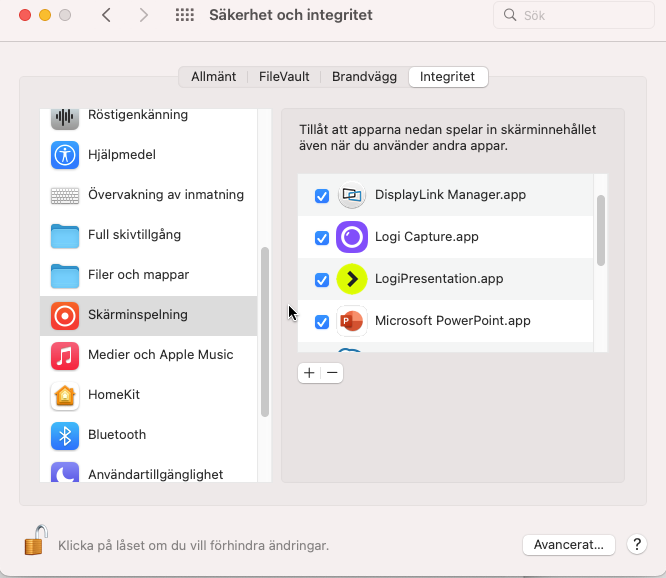Click the Avancerat… button
The image size is (666, 578).
[568, 545]
